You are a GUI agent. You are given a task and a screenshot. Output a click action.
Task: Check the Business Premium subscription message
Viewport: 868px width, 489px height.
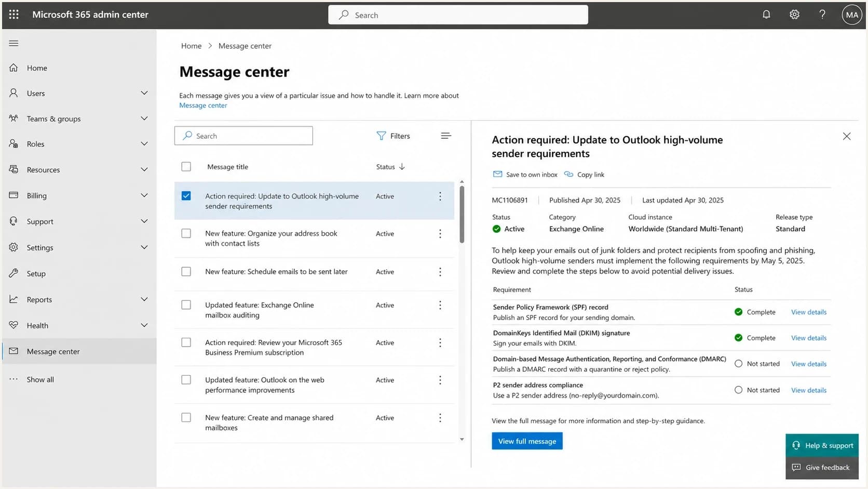[186, 342]
